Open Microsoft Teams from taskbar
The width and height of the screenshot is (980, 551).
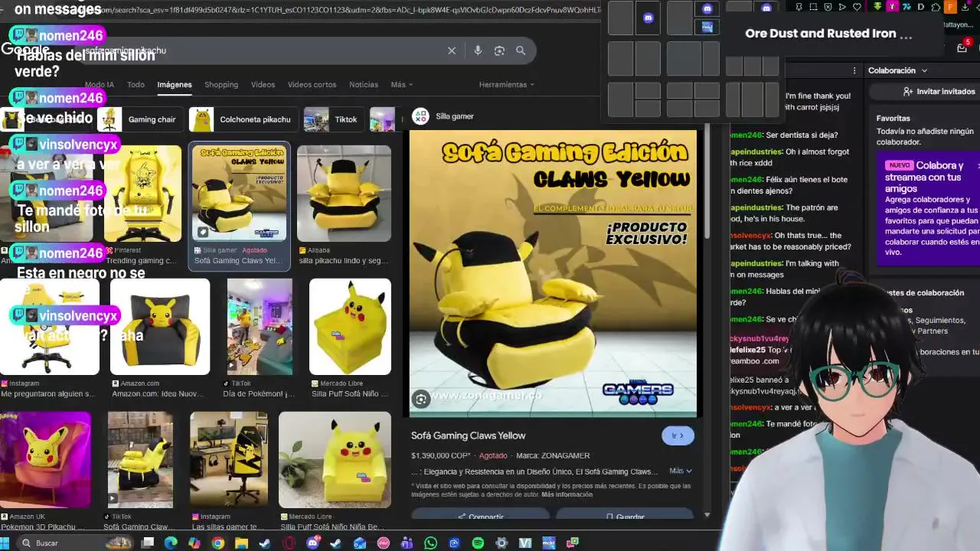click(407, 543)
